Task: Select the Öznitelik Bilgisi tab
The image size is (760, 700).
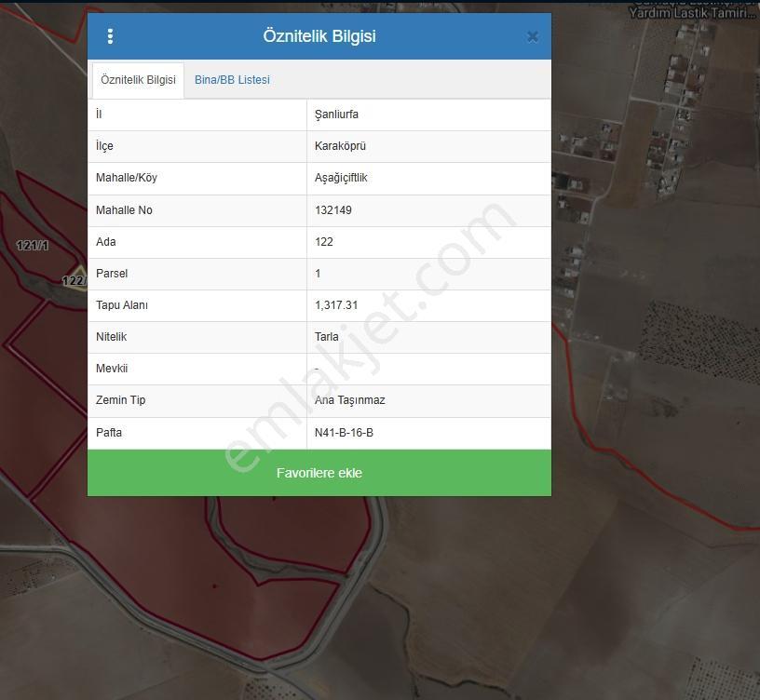Action: pos(138,80)
